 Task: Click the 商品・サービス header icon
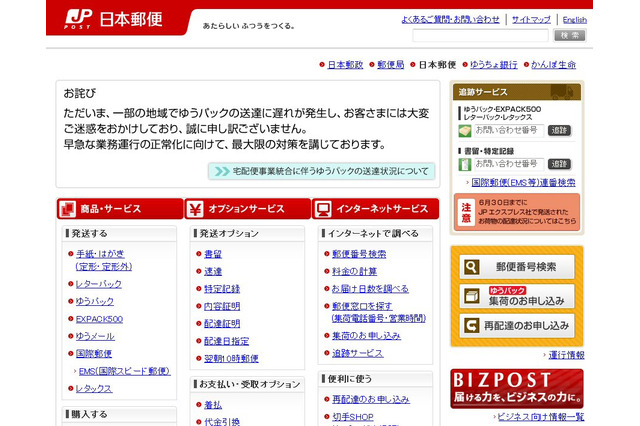(67, 209)
